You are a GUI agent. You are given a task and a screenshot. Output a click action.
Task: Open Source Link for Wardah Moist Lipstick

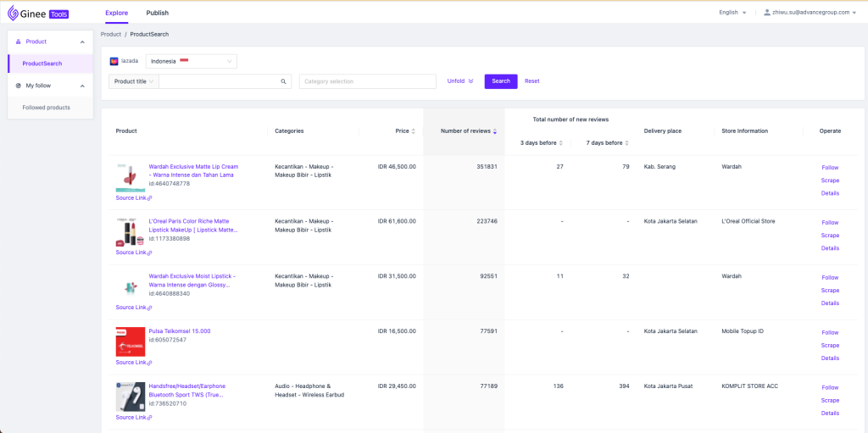click(x=133, y=308)
